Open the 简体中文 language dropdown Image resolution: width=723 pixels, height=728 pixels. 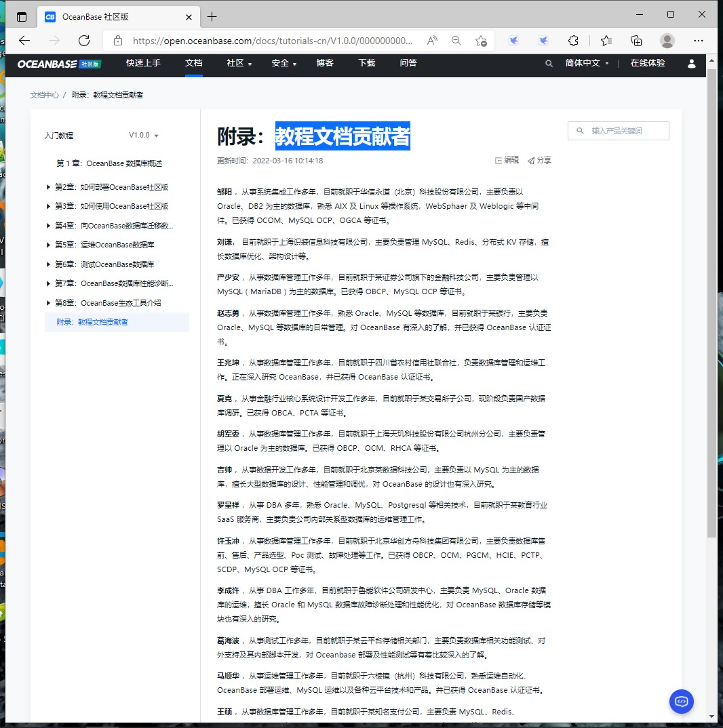click(587, 63)
